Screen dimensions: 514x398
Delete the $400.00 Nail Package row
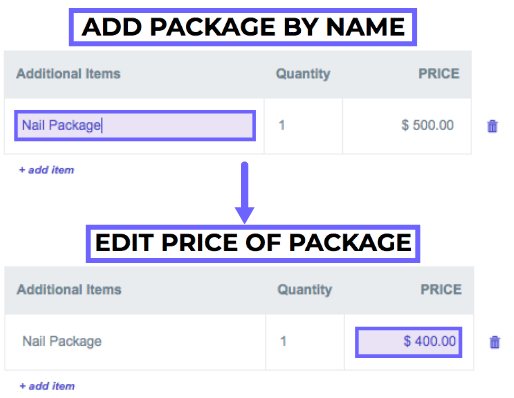coord(495,342)
